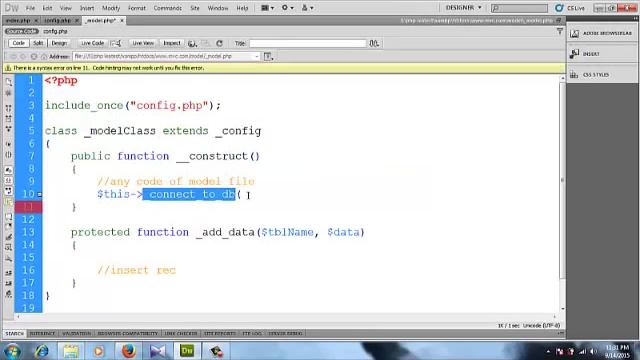Open the CSS Styles panel
The height and width of the screenshot is (360, 640).
pyautogui.click(x=602, y=75)
